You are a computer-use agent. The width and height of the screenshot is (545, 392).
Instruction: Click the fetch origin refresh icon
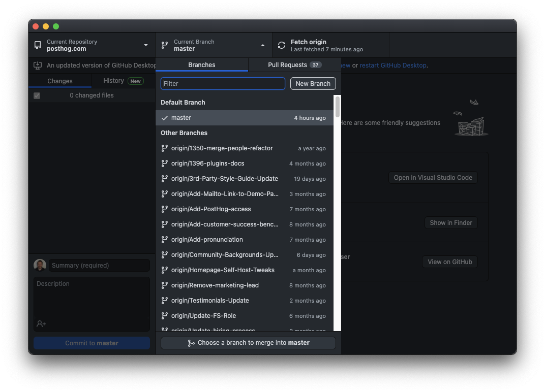(x=281, y=45)
